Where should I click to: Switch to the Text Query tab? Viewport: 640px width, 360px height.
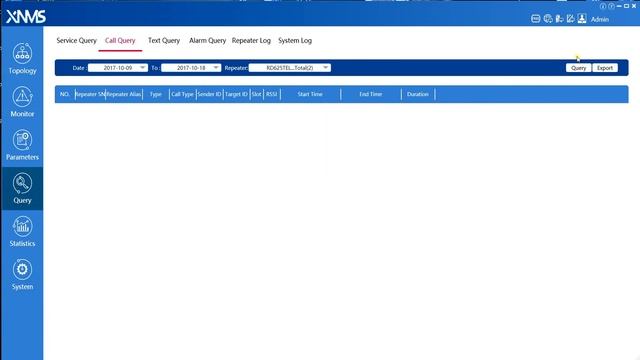[164, 40]
